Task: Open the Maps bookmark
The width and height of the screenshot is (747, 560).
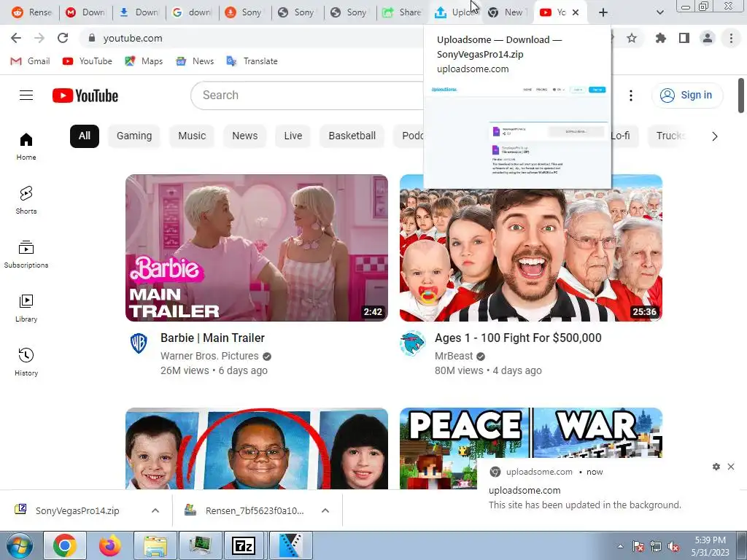Action: [x=144, y=61]
